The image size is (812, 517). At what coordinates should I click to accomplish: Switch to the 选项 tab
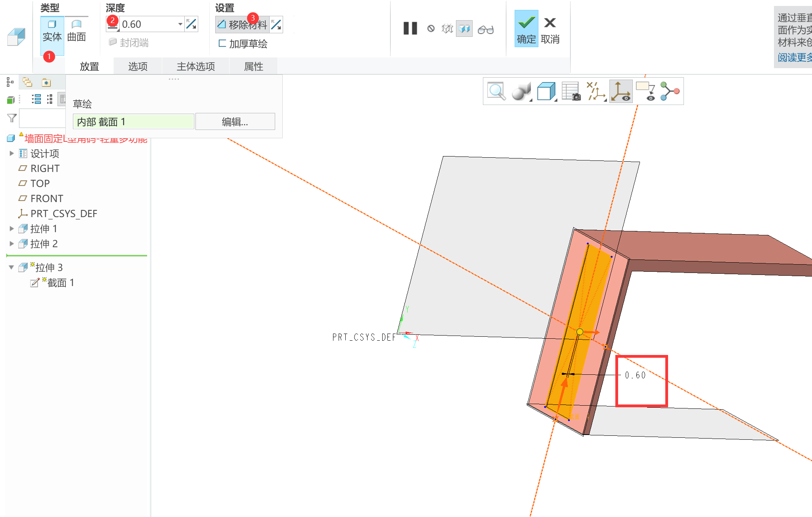138,66
